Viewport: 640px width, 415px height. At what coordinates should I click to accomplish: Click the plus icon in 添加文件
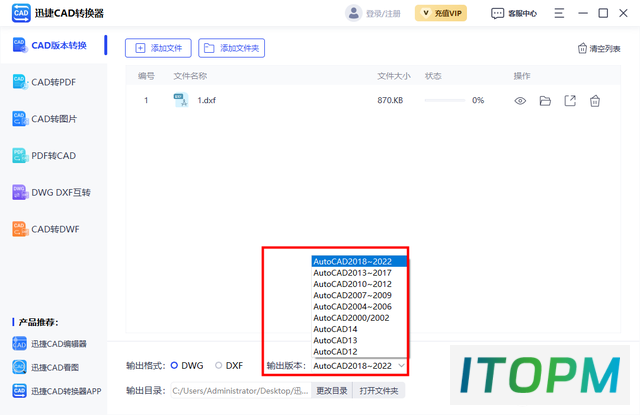pos(140,48)
